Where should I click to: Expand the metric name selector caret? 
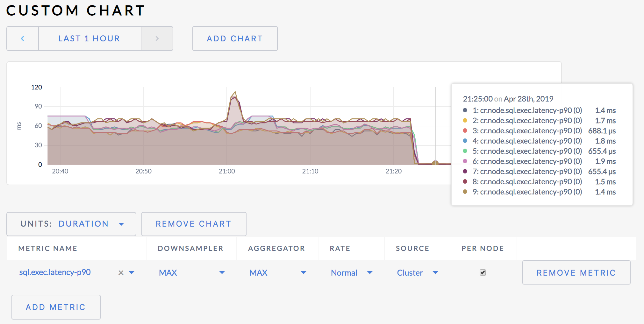tap(132, 272)
